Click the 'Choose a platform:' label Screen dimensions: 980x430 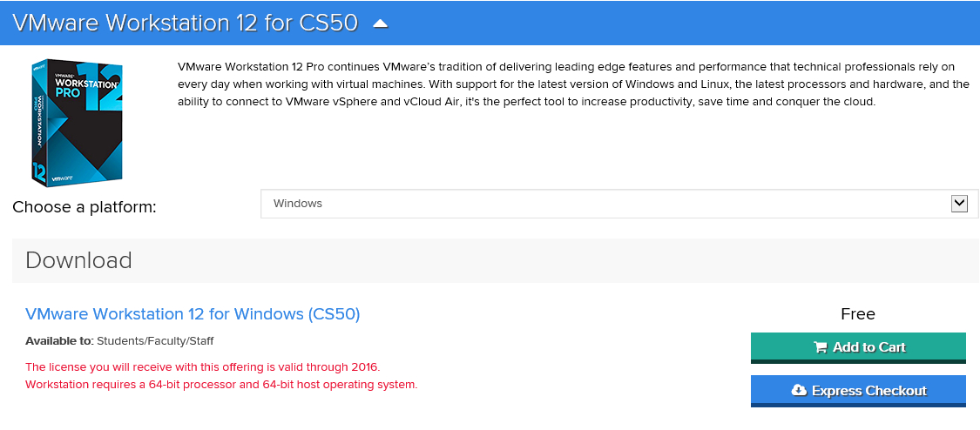84,207
